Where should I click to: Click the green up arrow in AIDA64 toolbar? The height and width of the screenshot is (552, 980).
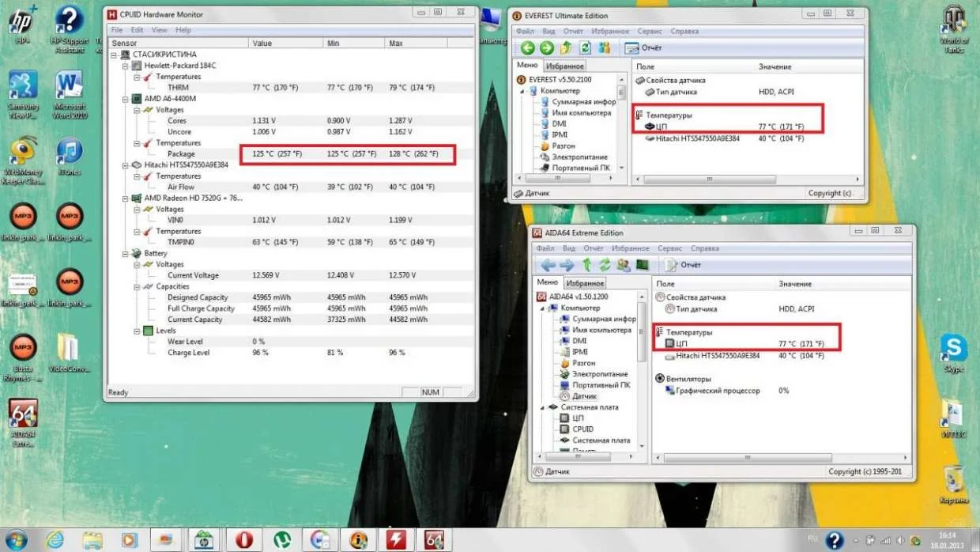(586, 265)
